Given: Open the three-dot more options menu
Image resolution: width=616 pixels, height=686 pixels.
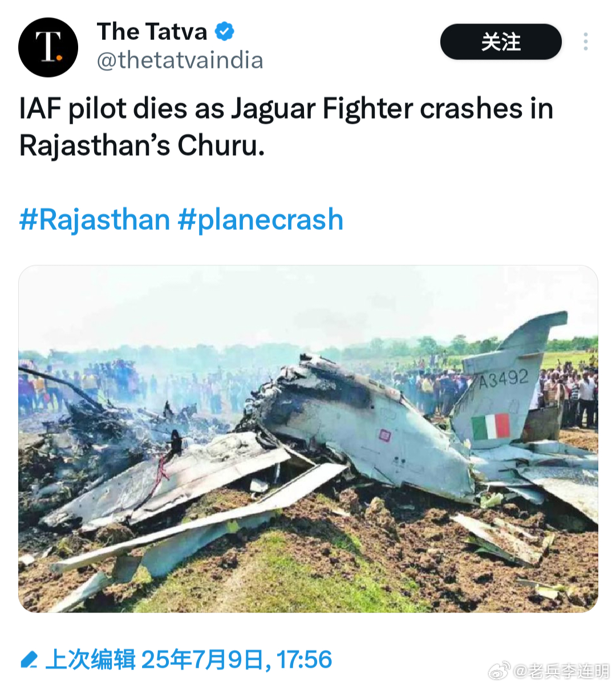Looking at the screenshot, I should coord(585,42).
